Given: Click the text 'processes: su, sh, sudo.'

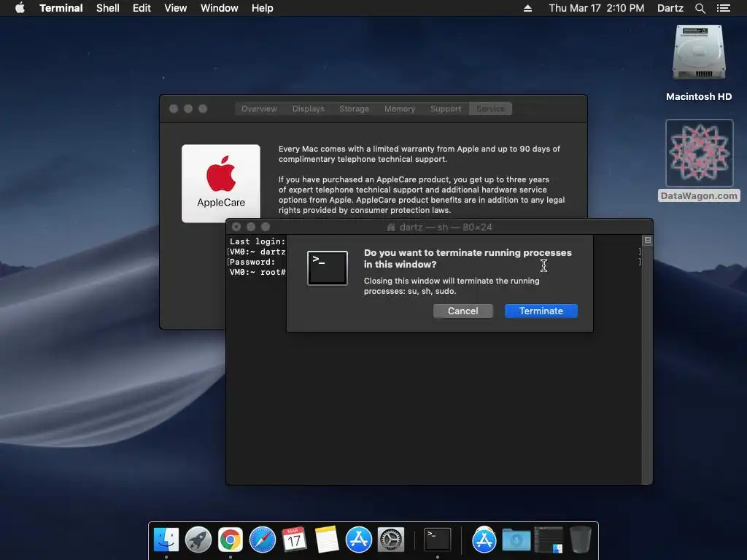Looking at the screenshot, I should click(x=410, y=291).
